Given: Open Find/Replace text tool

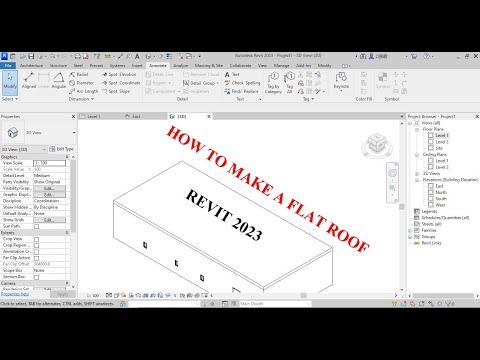Looking at the screenshot, I should tap(242, 91).
